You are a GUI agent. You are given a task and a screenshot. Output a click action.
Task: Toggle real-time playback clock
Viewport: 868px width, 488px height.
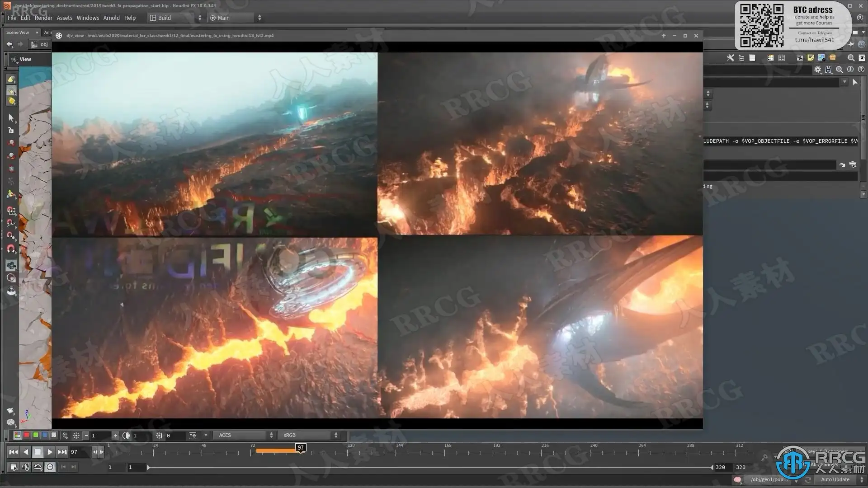coord(50,467)
